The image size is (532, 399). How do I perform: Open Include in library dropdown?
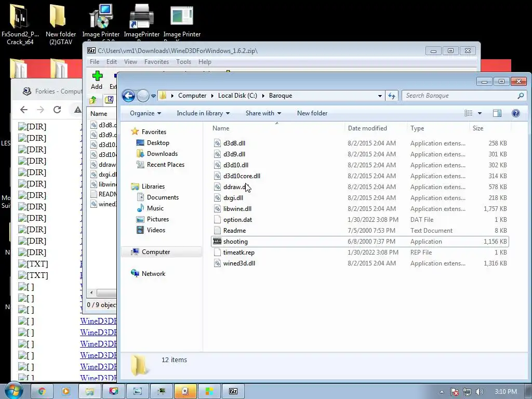203,113
